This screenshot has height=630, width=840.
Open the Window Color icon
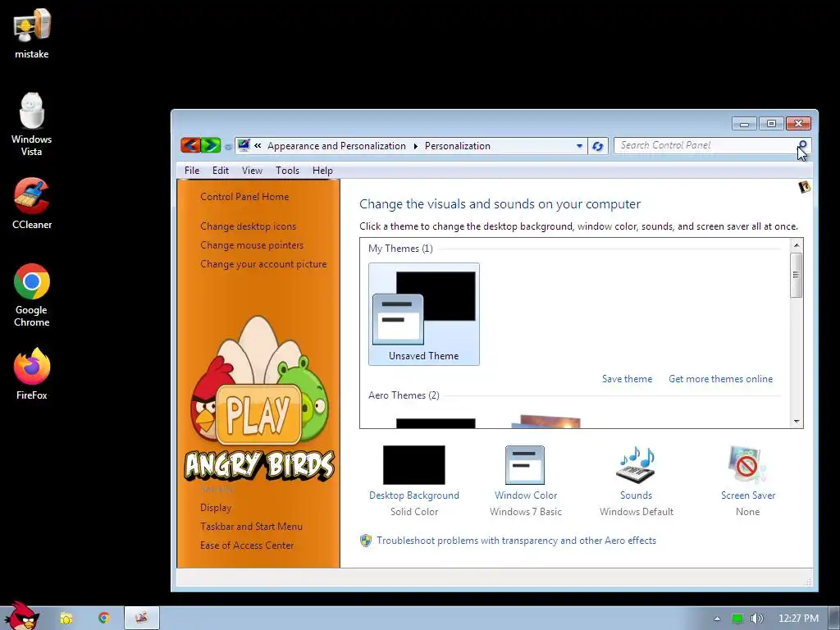(525, 465)
